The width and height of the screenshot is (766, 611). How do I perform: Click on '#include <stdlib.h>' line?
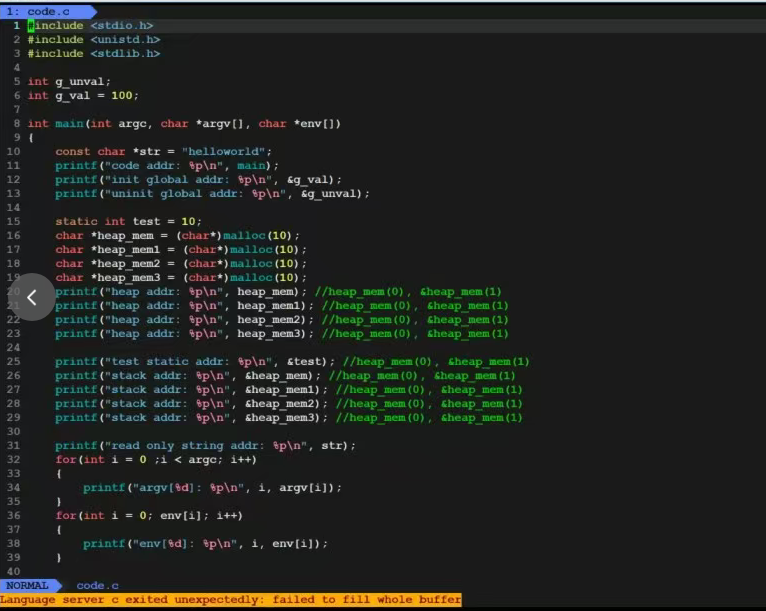94,53
